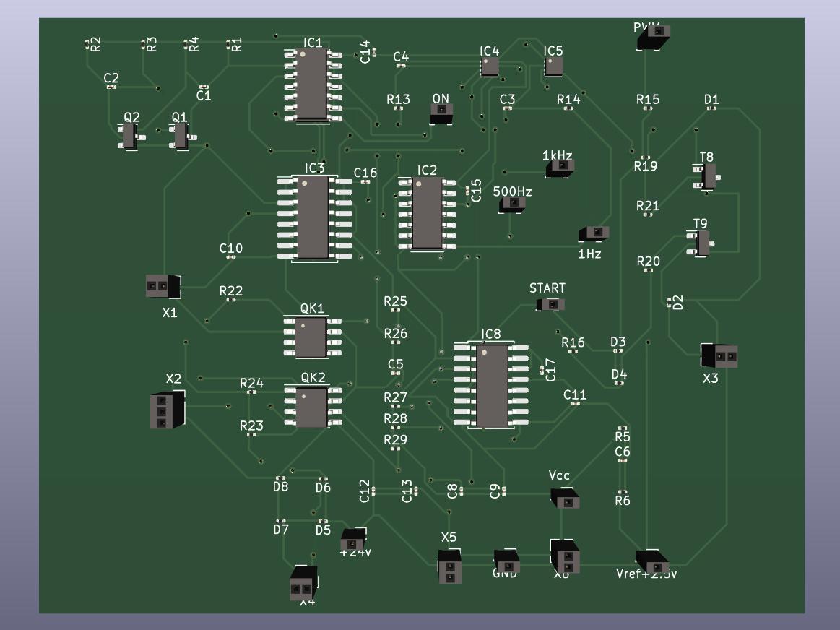
Task: Select the START test point
Action: pos(550,304)
